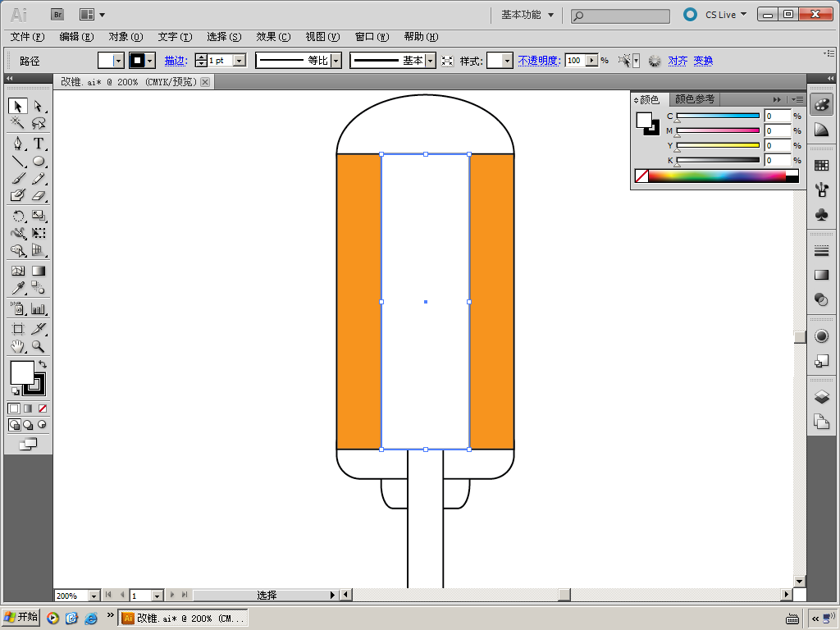Image resolution: width=840 pixels, height=630 pixels.
Task: Select the Slice tool
Action: coord(38,329)
